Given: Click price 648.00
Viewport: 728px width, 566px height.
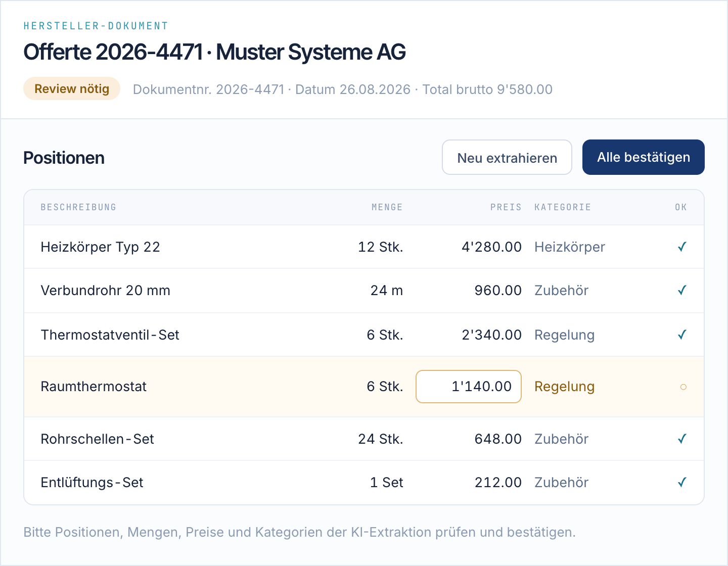Looking at the screenshot, I should (498, 439).
